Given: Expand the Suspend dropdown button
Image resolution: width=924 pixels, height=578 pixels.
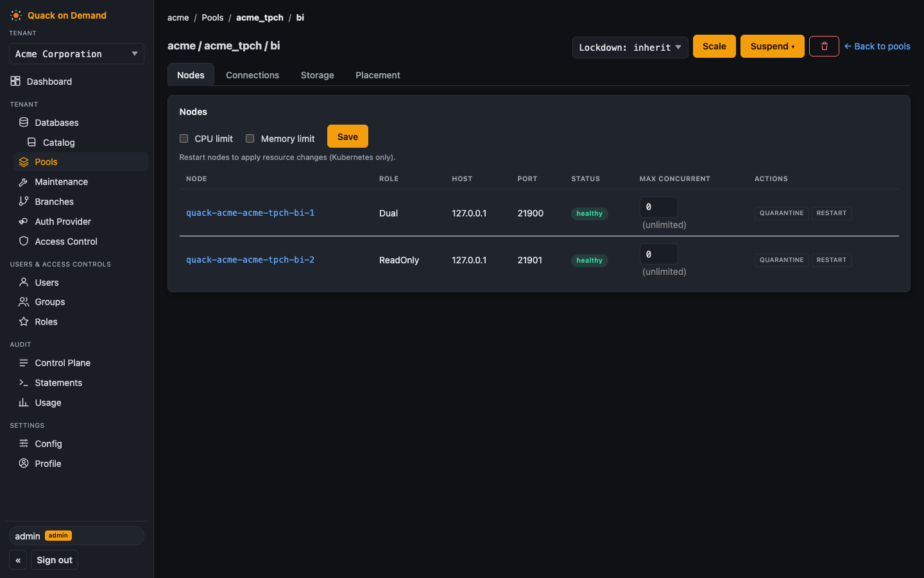Looking at the screenshot, I should click(x=772, y=46).
